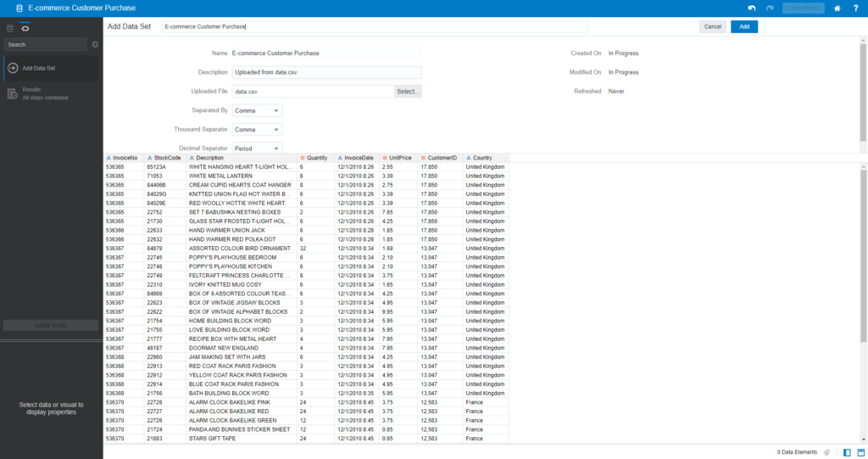Switch to the Data Sets sidebar tab icon

(x=10, y=28)
